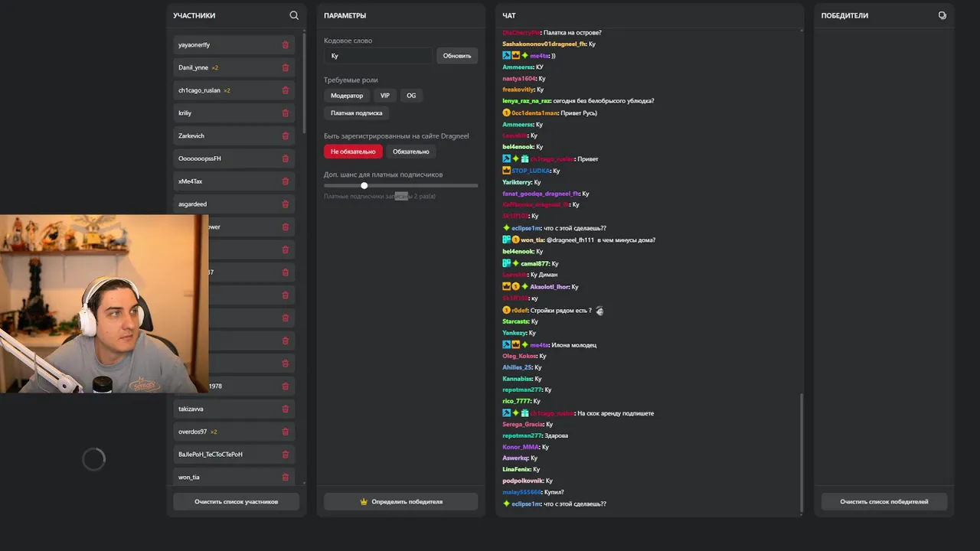Screen dimensions: 980x551
Task: Click the search icon in participants panel
Action: click(x=294, y=15)
